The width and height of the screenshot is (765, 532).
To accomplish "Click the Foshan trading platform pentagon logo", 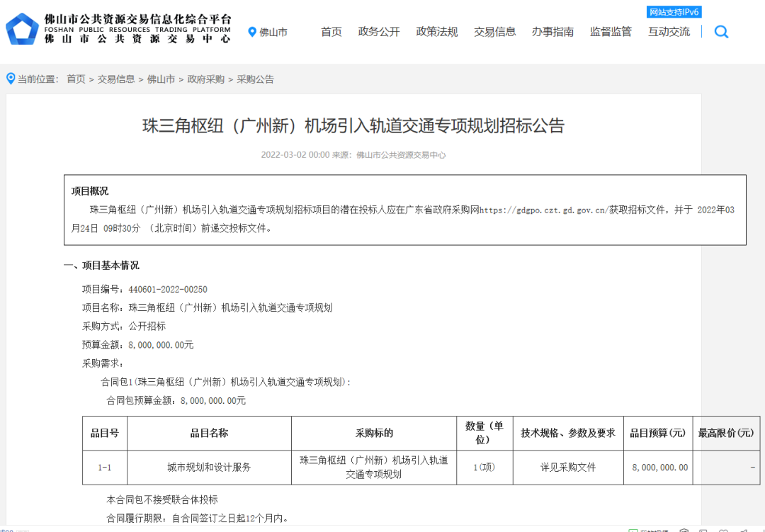I will tap(23, 30).
